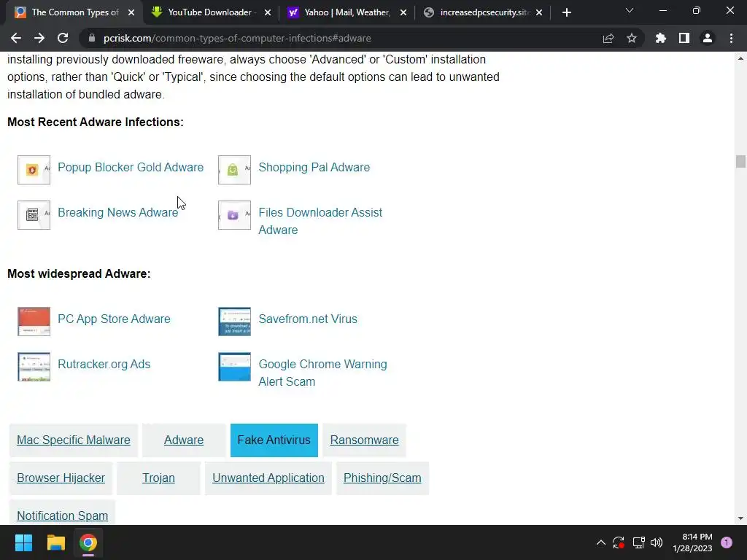This screenshot has width=747, height=560.
Task: Select the Adware category button
Action: 184,440
